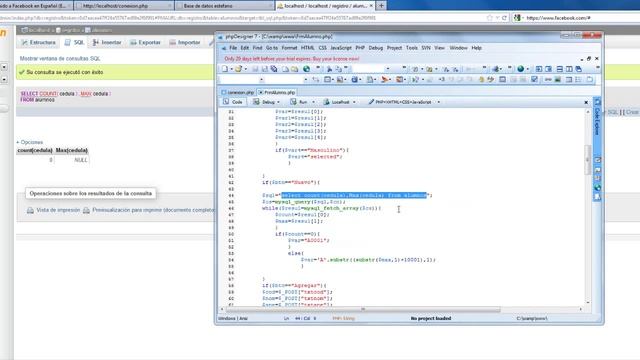Click the insert image icon in the second toolbar
The image size is (640, 360).
click(x=558, y=80)
